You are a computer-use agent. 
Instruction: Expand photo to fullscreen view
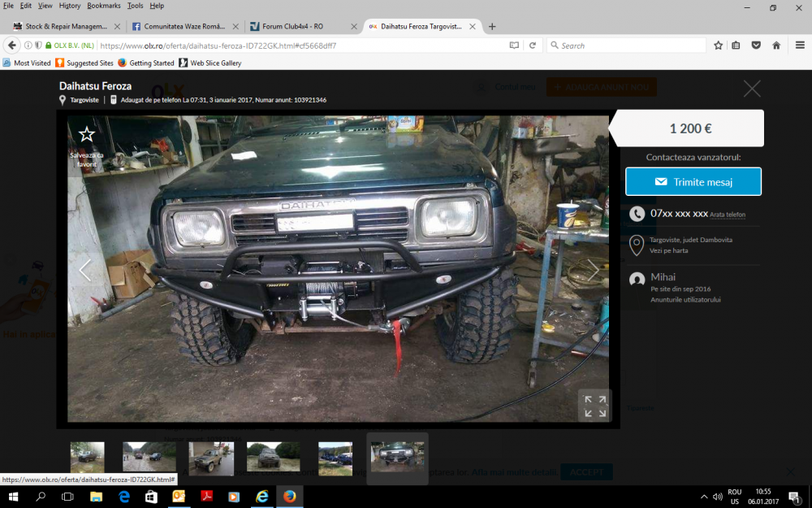(595, 406)
